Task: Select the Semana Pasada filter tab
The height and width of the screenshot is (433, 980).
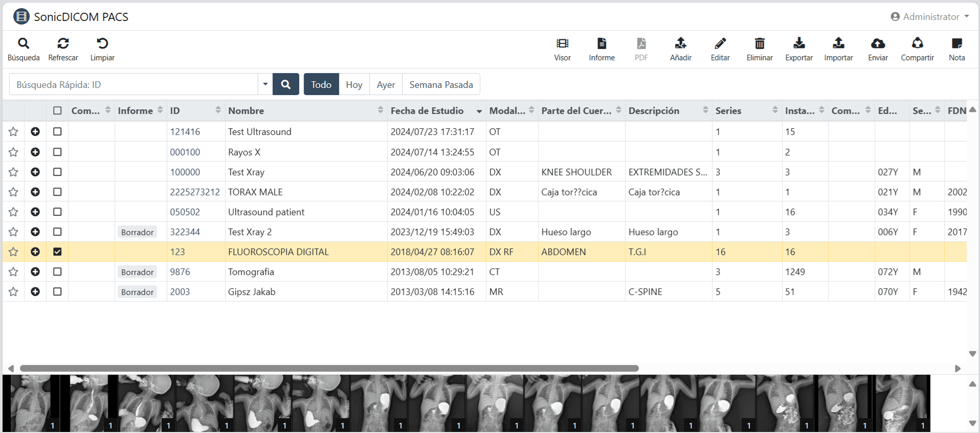Action: (x=441, y=84)
